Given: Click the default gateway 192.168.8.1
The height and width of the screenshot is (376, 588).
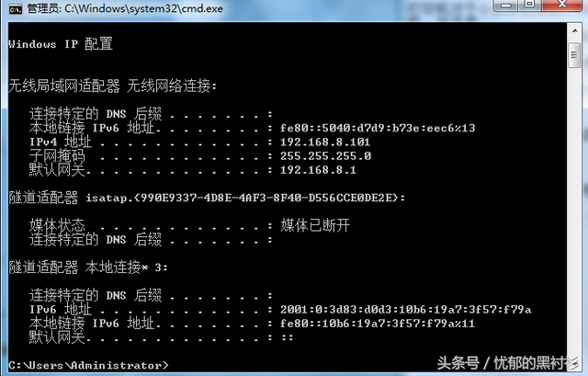Looking at the screenshot, I should tap(318, 170).
